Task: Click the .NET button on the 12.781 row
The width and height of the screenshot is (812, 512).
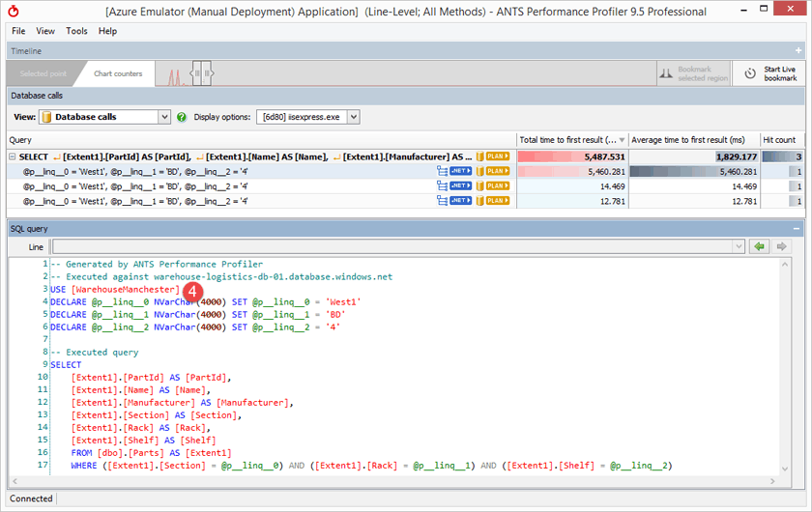Action: pyautogui.click(x=460, y=200)
